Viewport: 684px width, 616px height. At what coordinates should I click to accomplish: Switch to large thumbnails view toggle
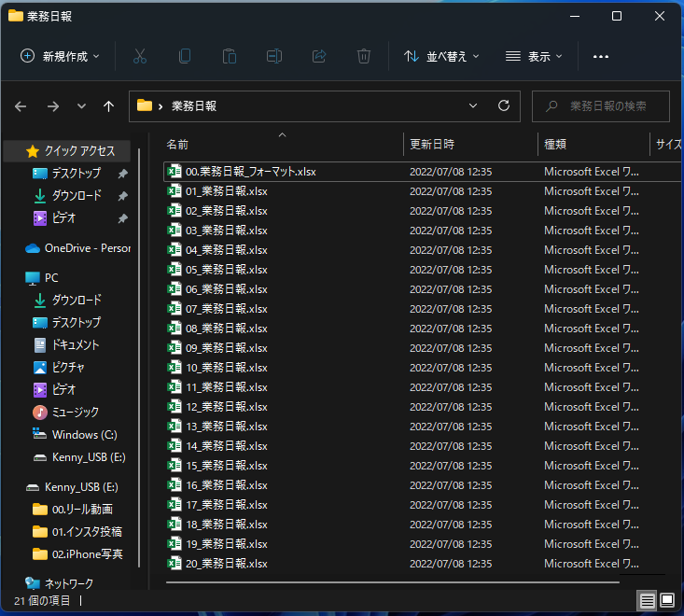[667, 599]
